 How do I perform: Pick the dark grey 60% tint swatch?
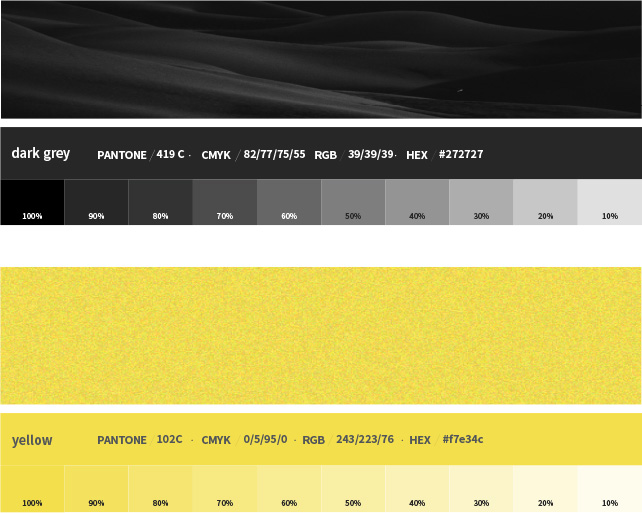(289, 202)
